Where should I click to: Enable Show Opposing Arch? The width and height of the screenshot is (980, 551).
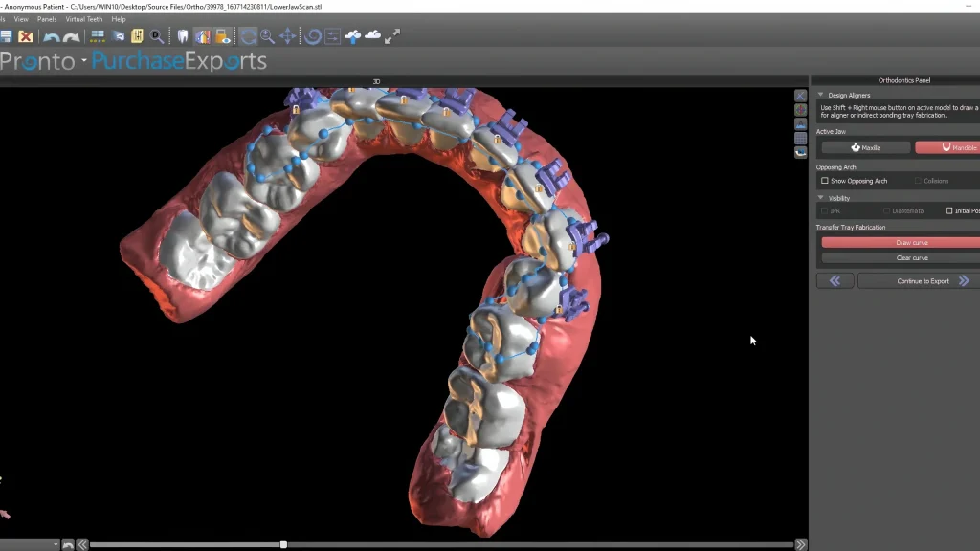825,181
